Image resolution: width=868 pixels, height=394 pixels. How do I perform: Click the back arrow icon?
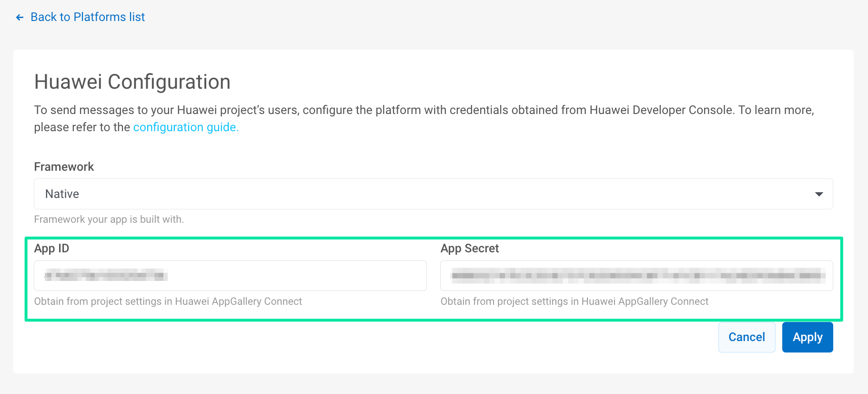pyautogui.click(x=20, y=18)
